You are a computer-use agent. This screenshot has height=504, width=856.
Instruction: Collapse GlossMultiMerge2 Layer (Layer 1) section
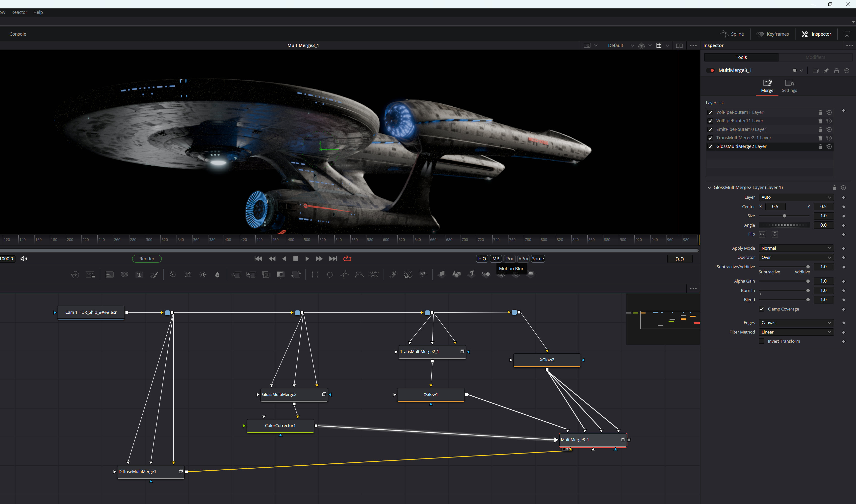pyautogui.click(x=709, y=188)
